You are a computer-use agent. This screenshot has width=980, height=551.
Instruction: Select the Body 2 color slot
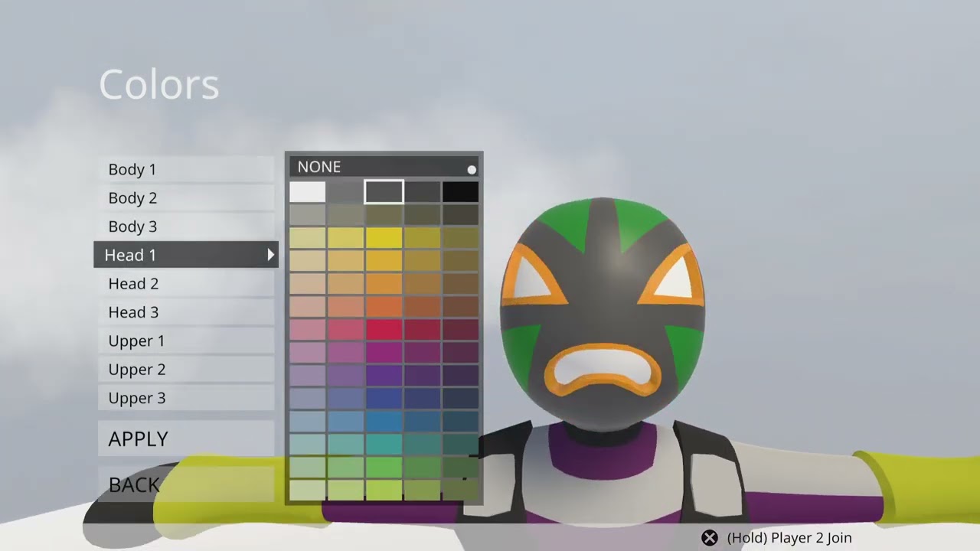pyautogui.click(x=186, y=197)
